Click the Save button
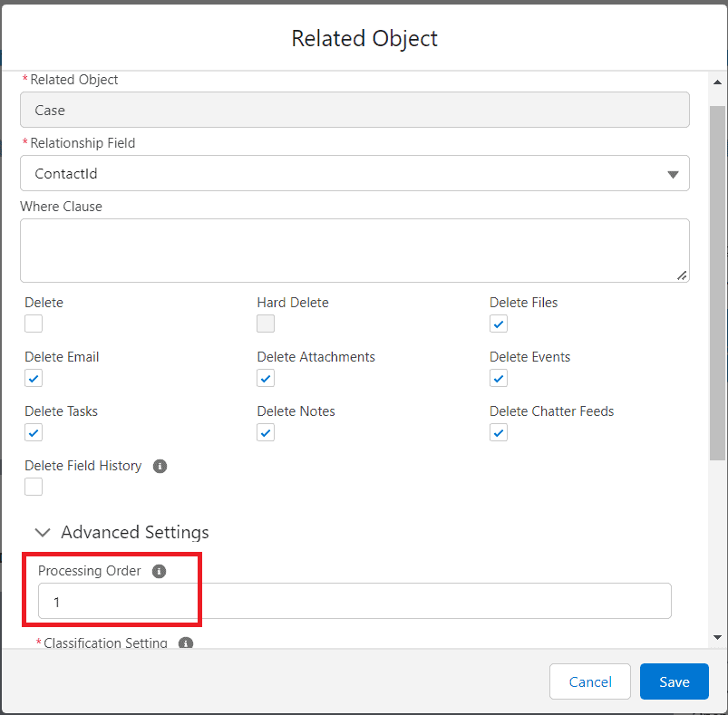The image size is (728, 715). tap(674, 681)
